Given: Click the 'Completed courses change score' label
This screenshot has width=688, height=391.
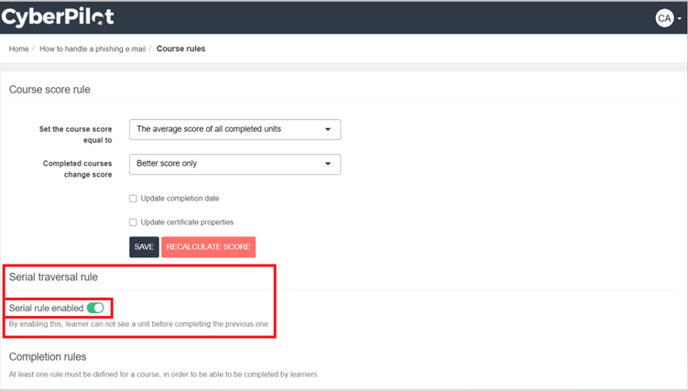Looking at the screenshot, I should coord(77,169).
